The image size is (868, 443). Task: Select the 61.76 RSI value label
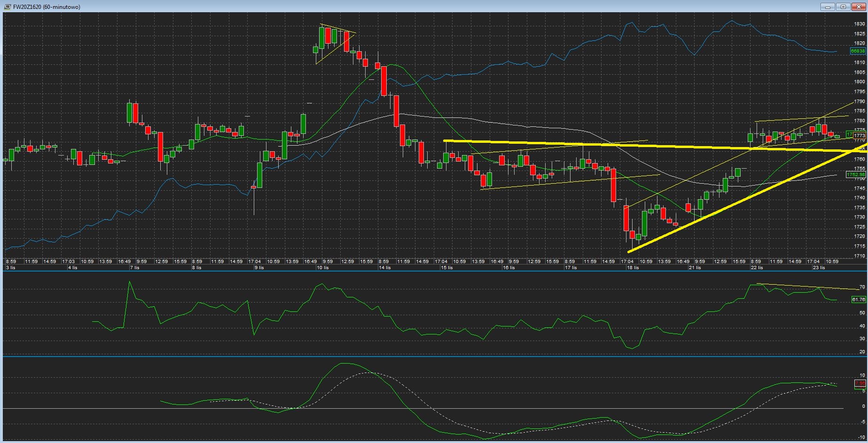[858, 300]
